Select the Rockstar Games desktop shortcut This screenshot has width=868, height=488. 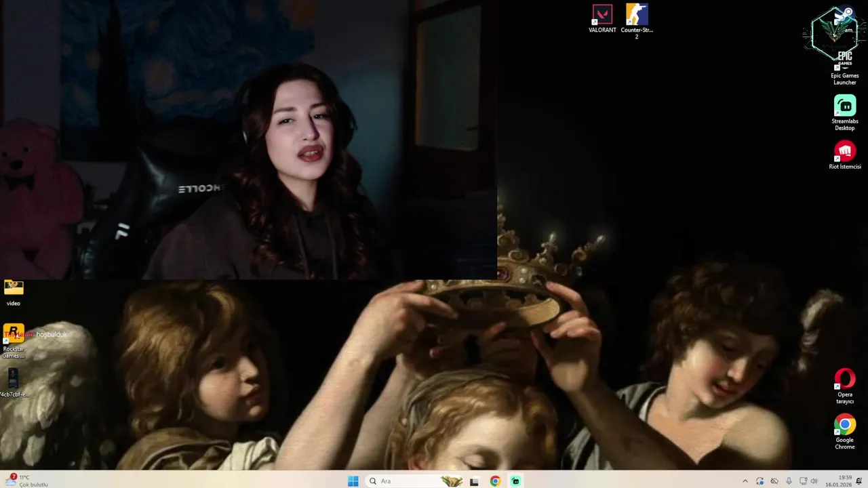coord(14,341)
